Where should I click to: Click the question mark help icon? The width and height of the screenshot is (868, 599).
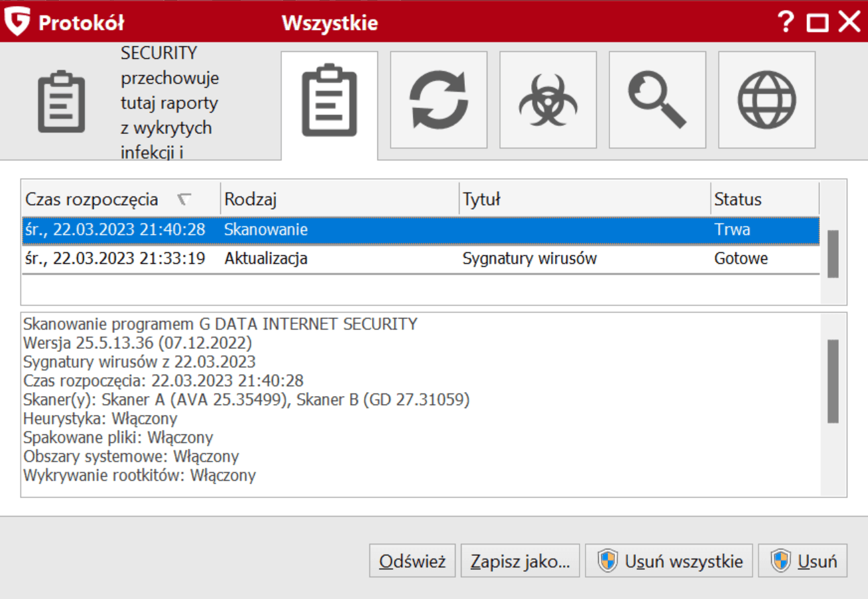click(x=785, y=23)
